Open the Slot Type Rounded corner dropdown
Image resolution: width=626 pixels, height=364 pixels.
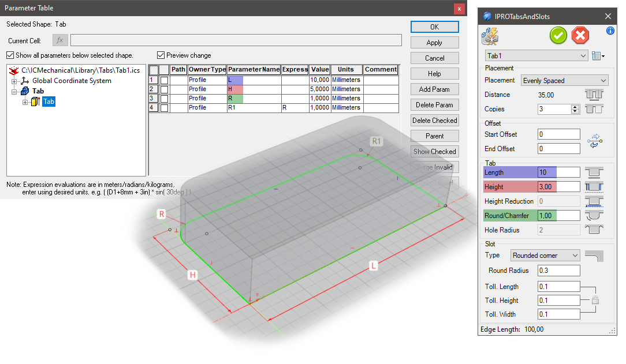point(545,255)
